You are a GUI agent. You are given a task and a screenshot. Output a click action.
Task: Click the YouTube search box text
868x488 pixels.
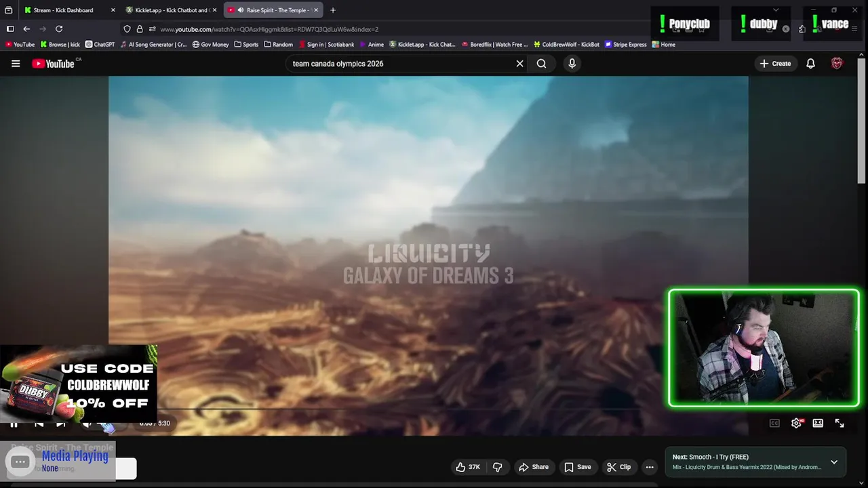click(x=338, y=64)
